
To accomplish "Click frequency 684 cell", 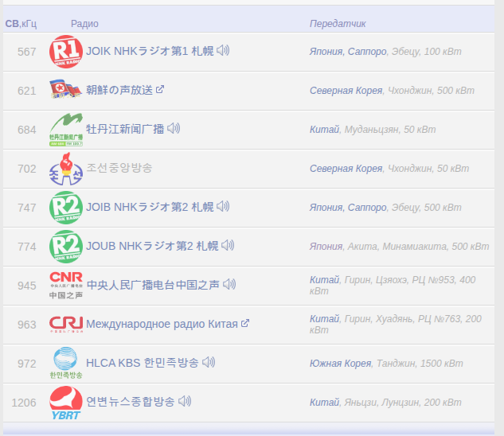I will pos(27,130).
